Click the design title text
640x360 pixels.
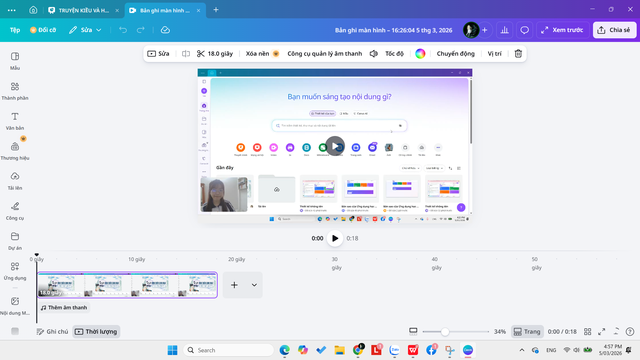393,30
